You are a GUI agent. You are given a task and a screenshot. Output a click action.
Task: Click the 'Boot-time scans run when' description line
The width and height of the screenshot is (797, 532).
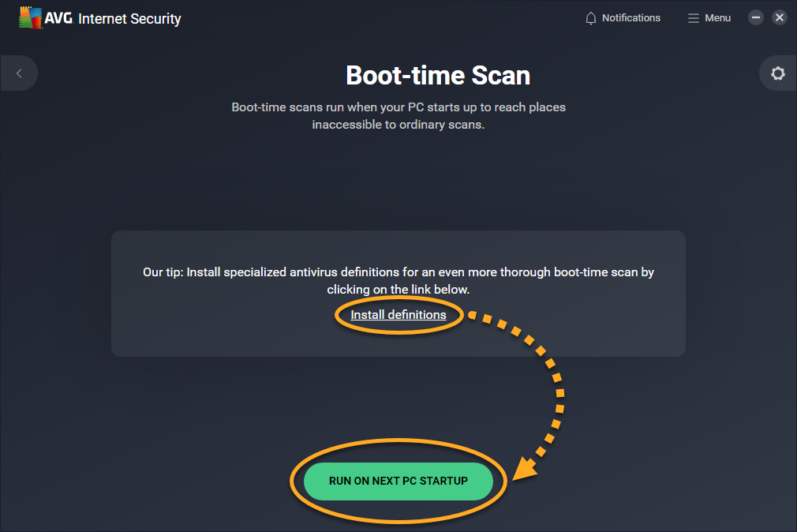click(398, 107)
